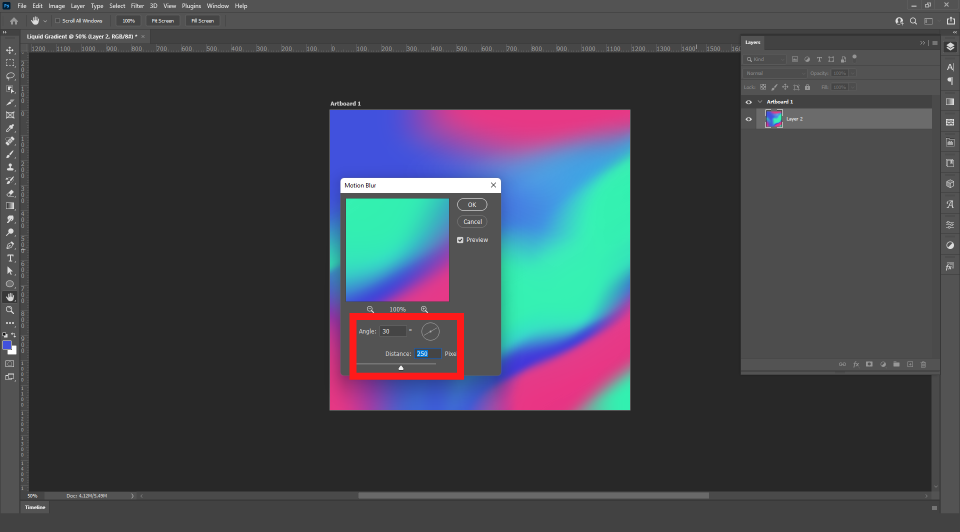Screen dimensions: 960x532
Task: Hide Layer 2 using its eye icon
Action: tap(748, 118)
